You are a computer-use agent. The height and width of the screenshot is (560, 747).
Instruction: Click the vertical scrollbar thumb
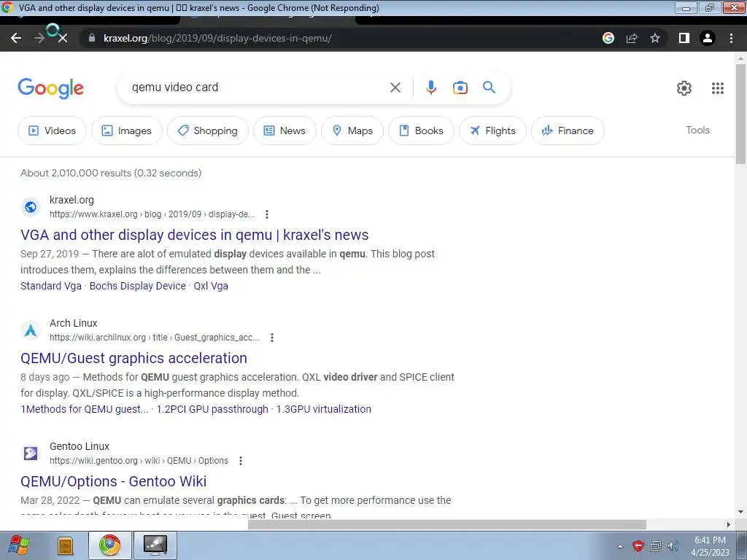click(x=740, y=114)
